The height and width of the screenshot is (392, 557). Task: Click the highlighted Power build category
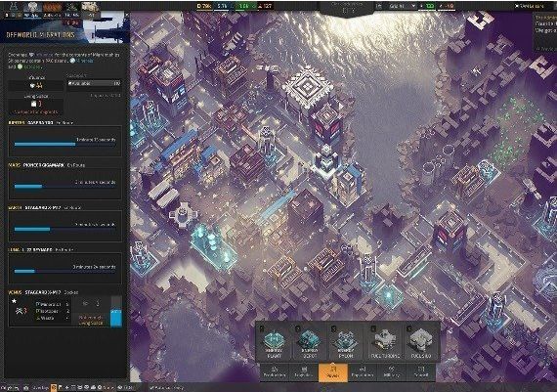pos(333,371)
